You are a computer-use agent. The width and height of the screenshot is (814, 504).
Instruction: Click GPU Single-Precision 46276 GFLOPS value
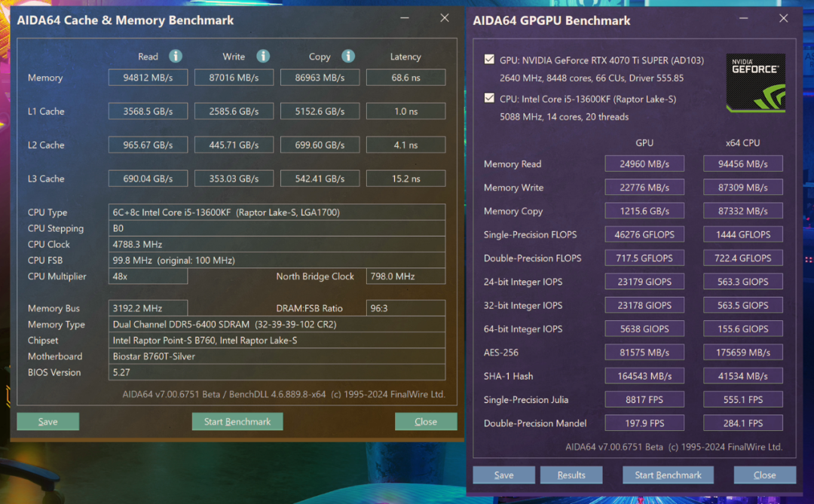pos(644,234)
